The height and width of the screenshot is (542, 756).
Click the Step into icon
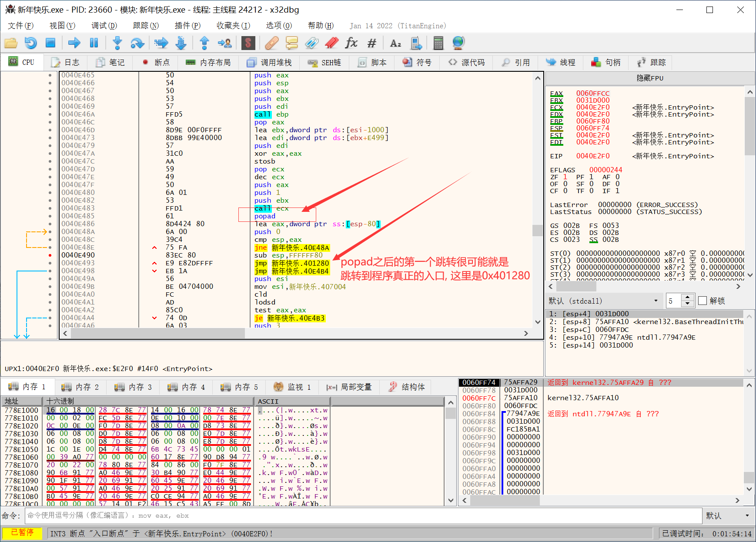pos(117,43)
